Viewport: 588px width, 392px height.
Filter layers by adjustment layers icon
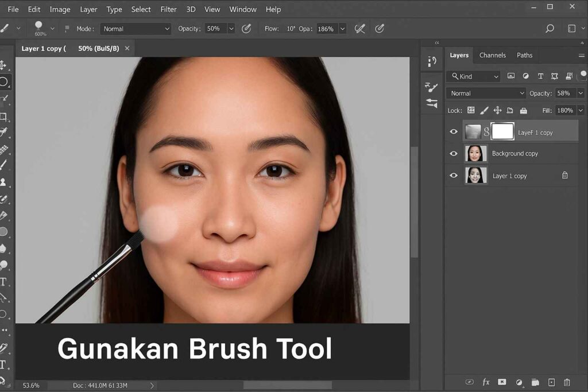pyautogui.click(x=526, y=76)
